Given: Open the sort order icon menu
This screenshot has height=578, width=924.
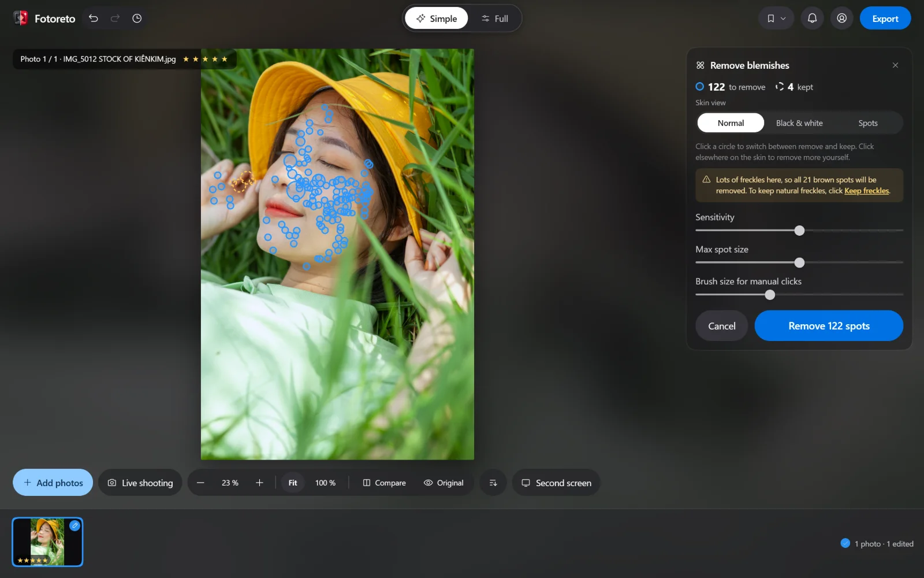Looking at the screenshot, I should [x=493, y=483].
